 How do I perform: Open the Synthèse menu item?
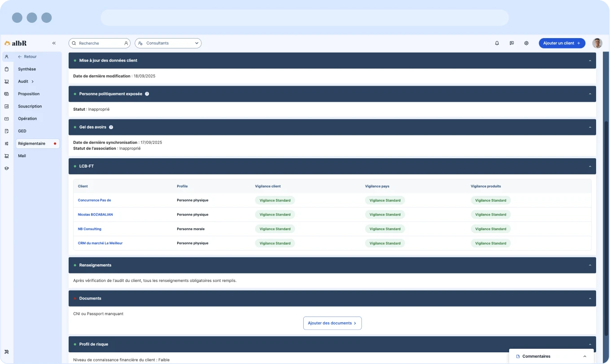click(27, 69)
